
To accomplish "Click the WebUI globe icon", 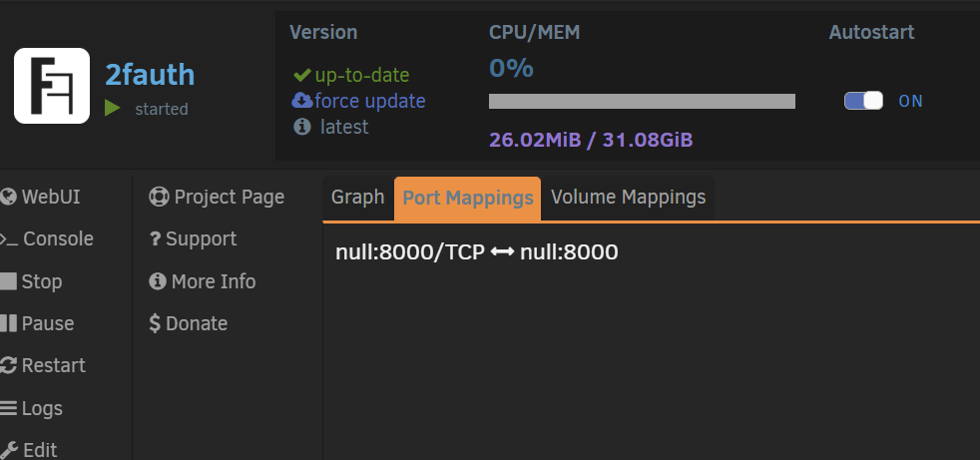I will click(8, 197).
